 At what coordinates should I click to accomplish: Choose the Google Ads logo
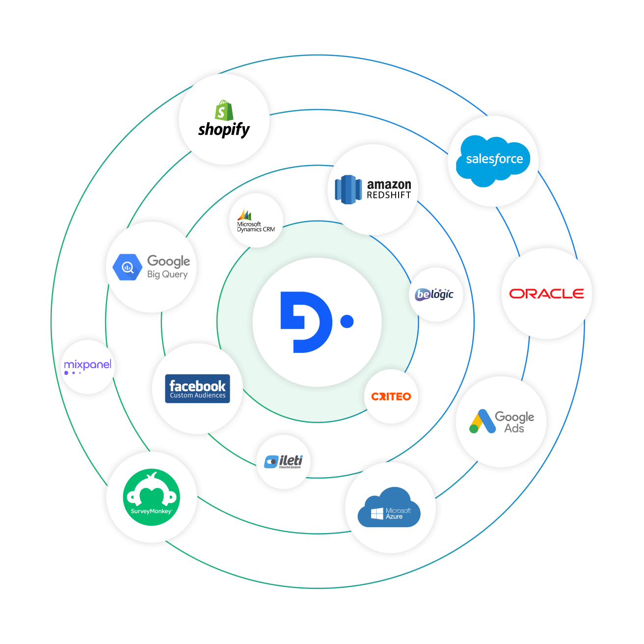501,422
